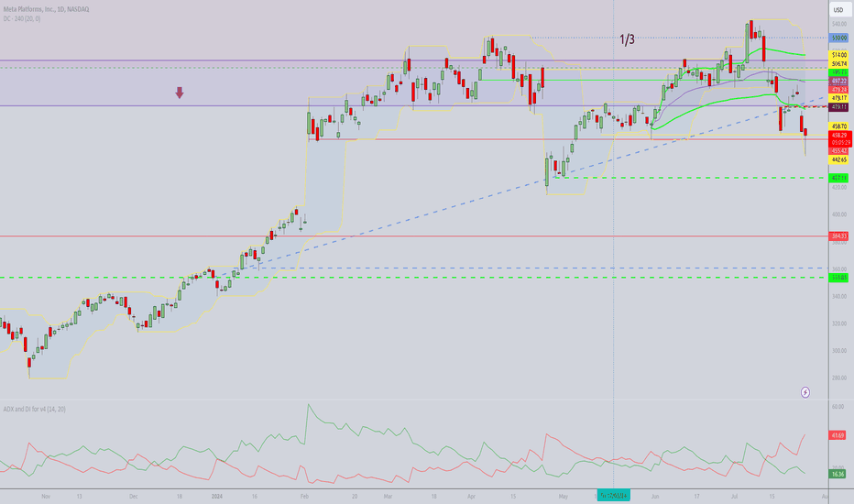Select the ADX and DI for v4 legend
Viewport: 854px width, 504px height.
[34, 410]
